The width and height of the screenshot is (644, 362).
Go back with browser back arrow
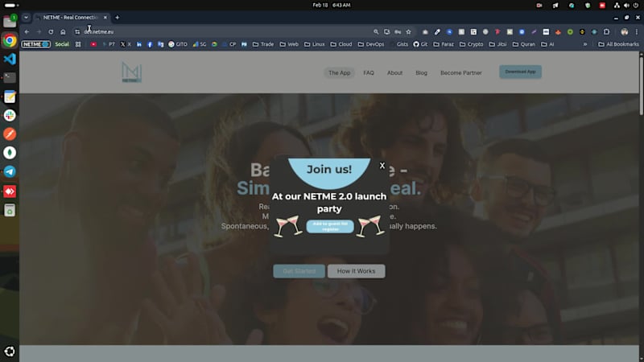[27, 31]
